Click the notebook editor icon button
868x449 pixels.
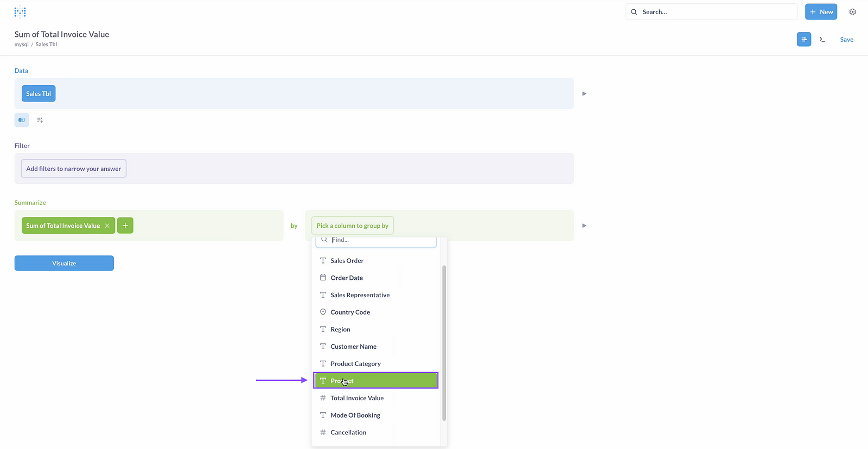coord(803,40)
